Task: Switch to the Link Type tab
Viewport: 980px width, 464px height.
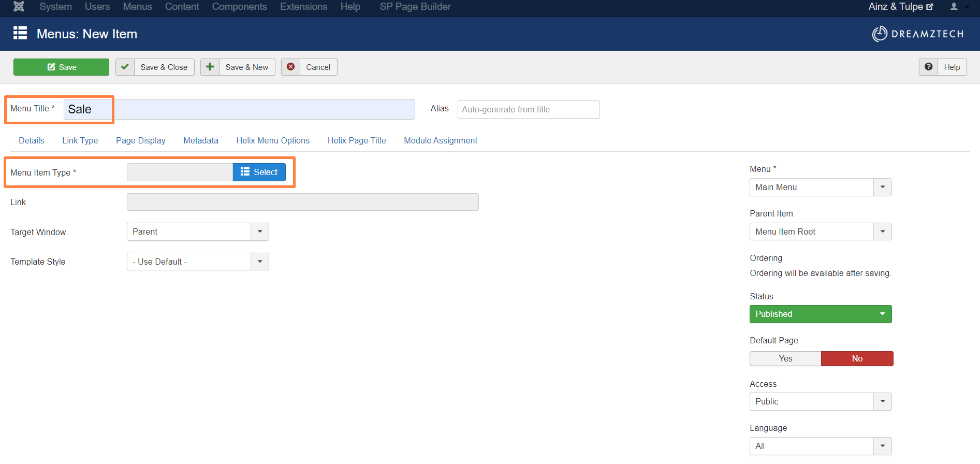Action: [x=80, y=140]
